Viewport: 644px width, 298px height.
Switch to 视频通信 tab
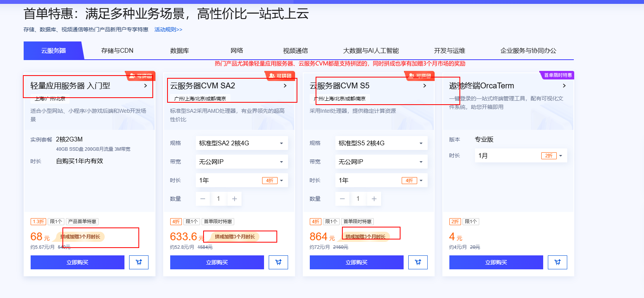click(x=295, y=50)
